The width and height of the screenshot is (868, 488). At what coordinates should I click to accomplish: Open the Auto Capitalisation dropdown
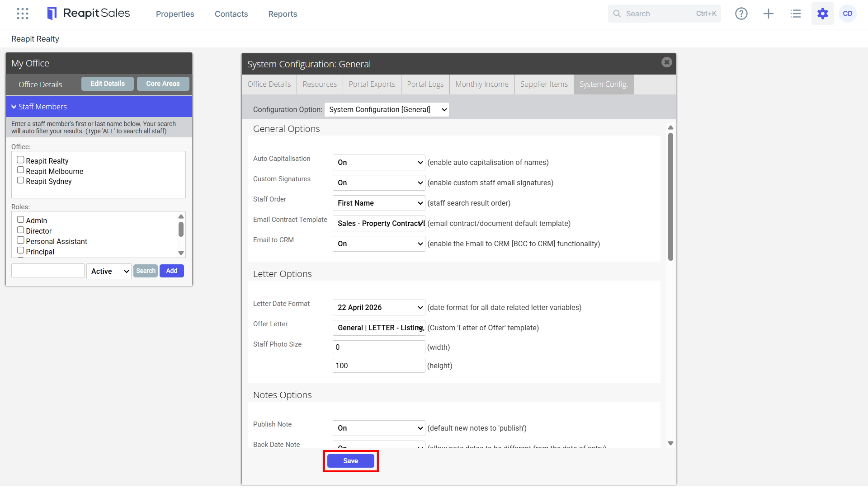379,162
